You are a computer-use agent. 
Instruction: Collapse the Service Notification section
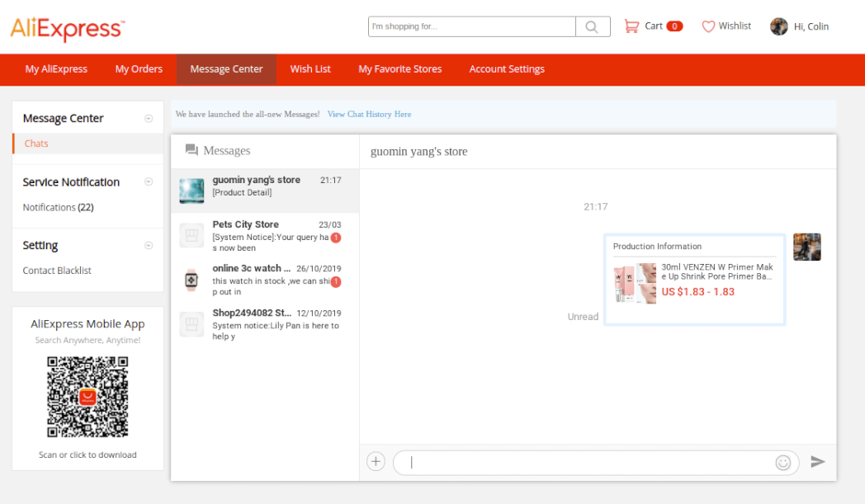click(x=149, y=182)
